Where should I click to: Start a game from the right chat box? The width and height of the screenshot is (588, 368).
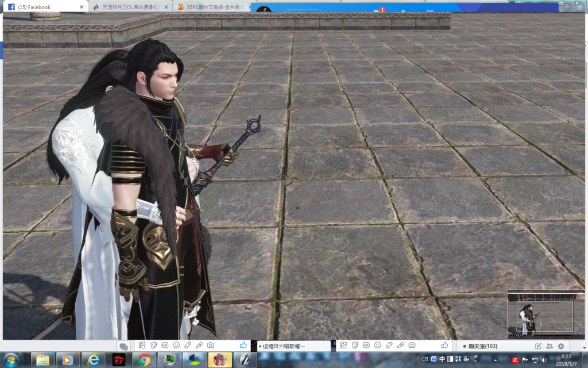coord(389,345)
